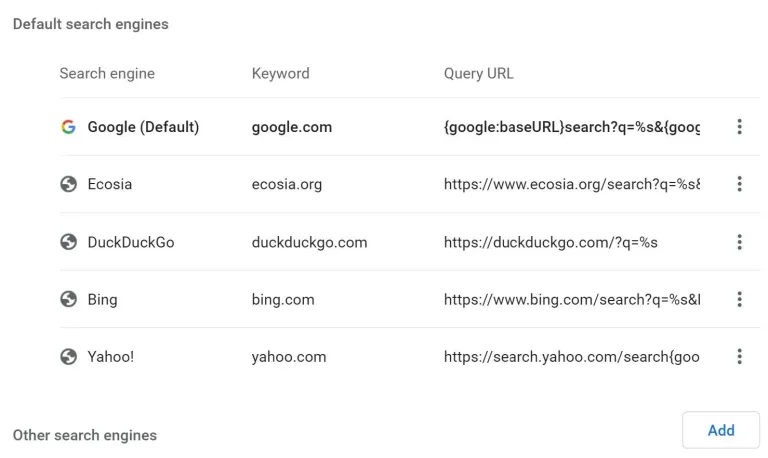Click the Bing globe icon
This screenshot has height=458, width=768.
coord(68,299)
